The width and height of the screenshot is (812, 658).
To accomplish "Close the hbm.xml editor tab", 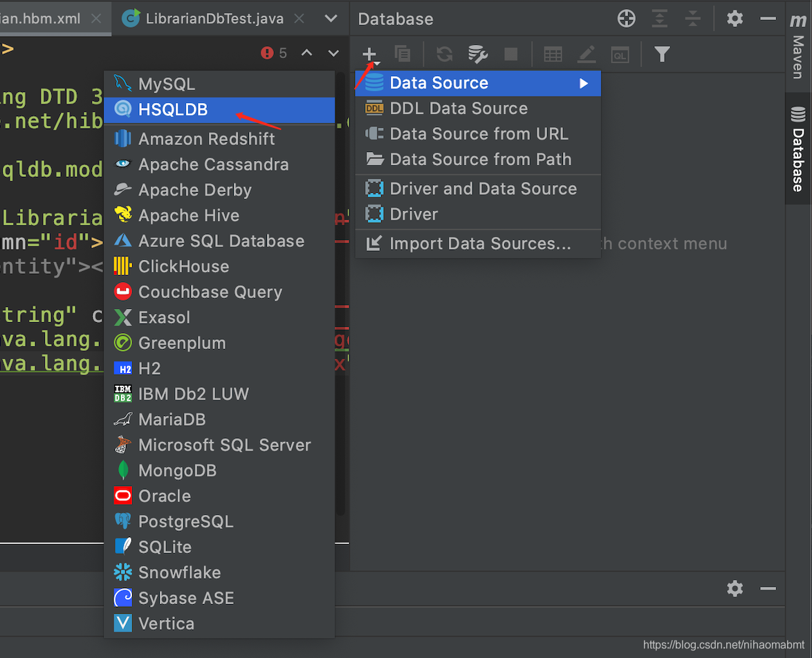I will coord(96,19).
